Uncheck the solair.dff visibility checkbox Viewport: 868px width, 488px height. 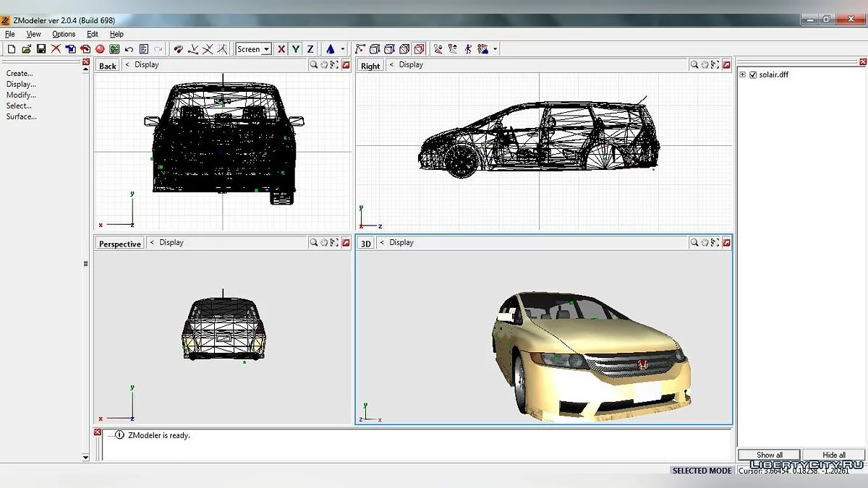coord(753,74)
